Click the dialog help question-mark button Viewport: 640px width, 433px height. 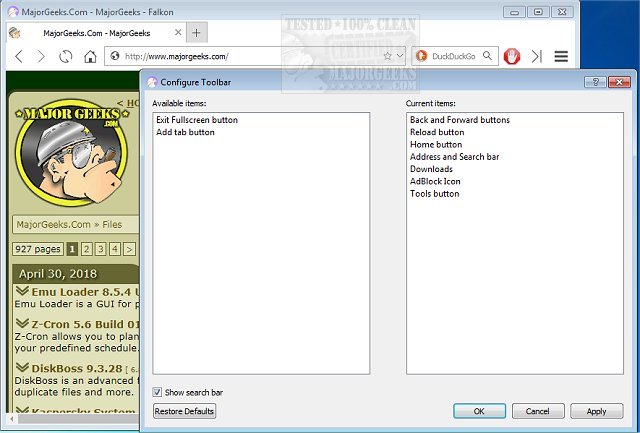(595, 82)
